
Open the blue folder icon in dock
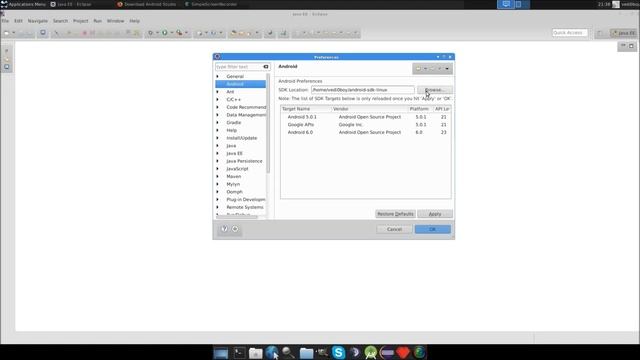click(x=306, y=353)
